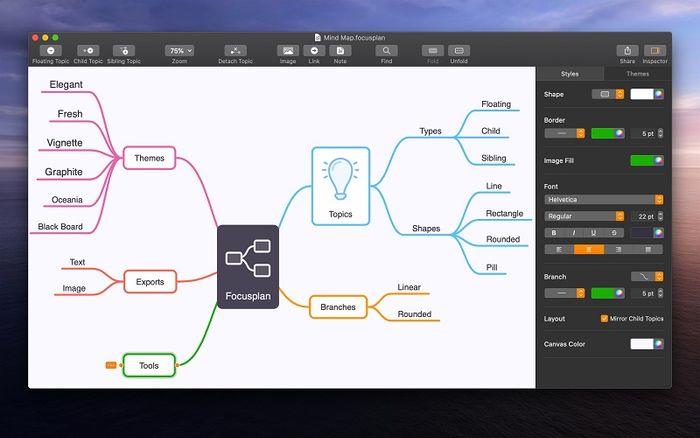Screen dimensions: 700x438
Task: Click the 22 pt font size field
Action: [643, 216]
